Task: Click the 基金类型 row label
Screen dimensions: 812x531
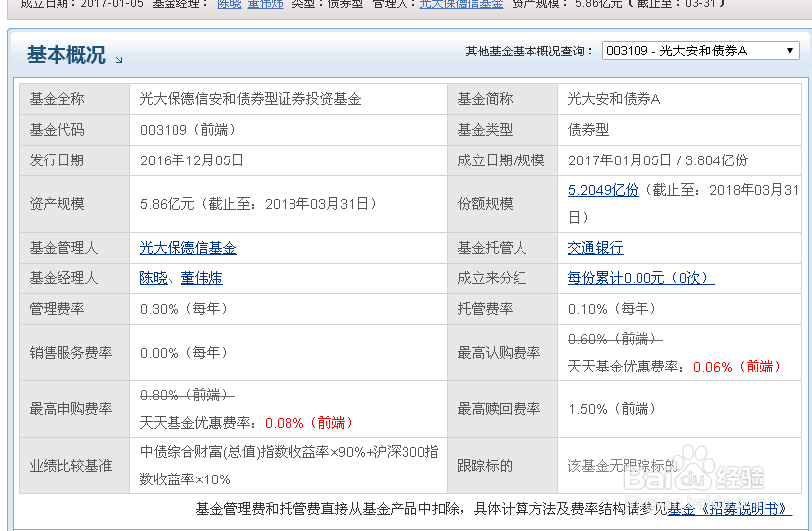Action: pyautogui.click(x=485, y=130)
